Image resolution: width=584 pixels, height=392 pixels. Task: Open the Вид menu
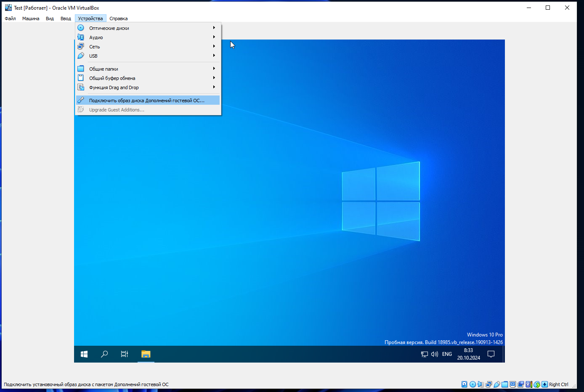pyautogui.click(x=50, y=19)
